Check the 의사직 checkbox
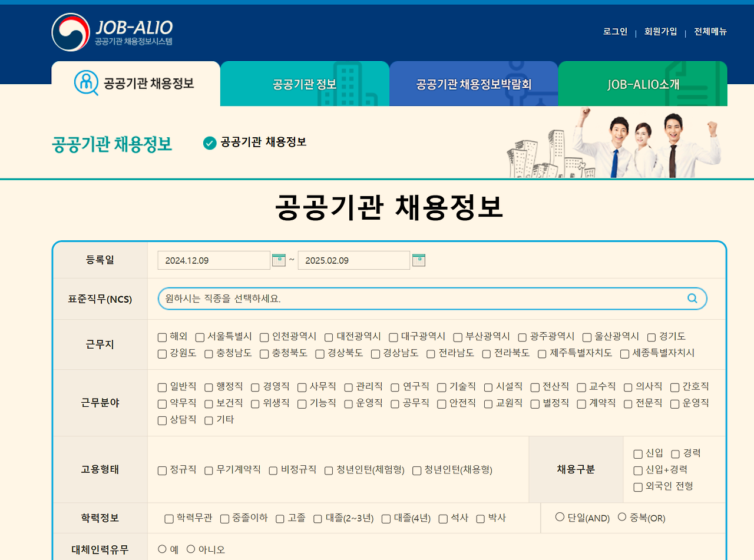 tap(628, 387)
